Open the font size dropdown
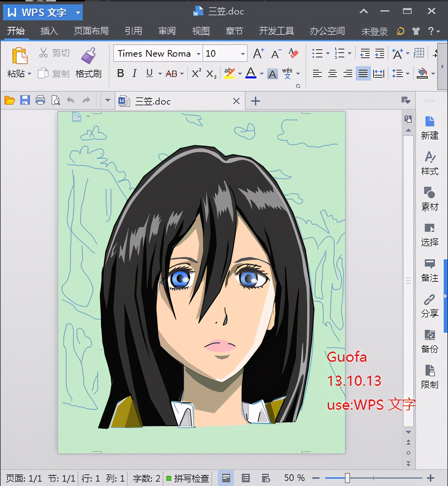This screenshot has height=486, width=448. coord(243,54)
